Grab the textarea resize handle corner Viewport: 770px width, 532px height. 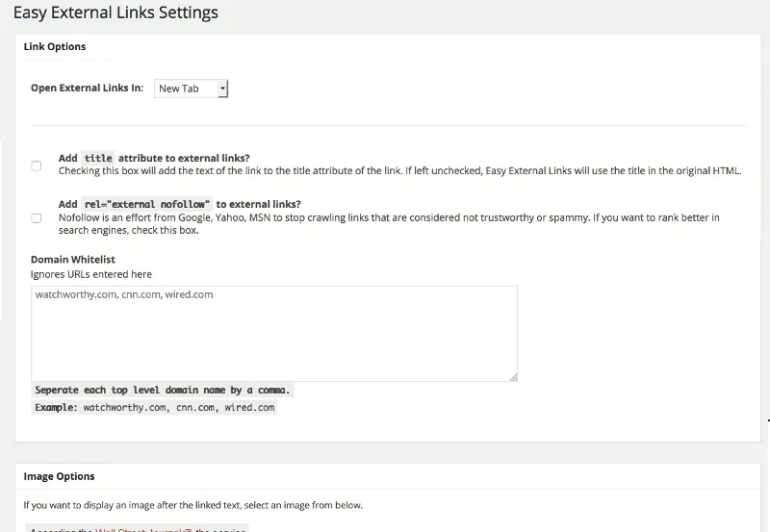click(513, 377)
